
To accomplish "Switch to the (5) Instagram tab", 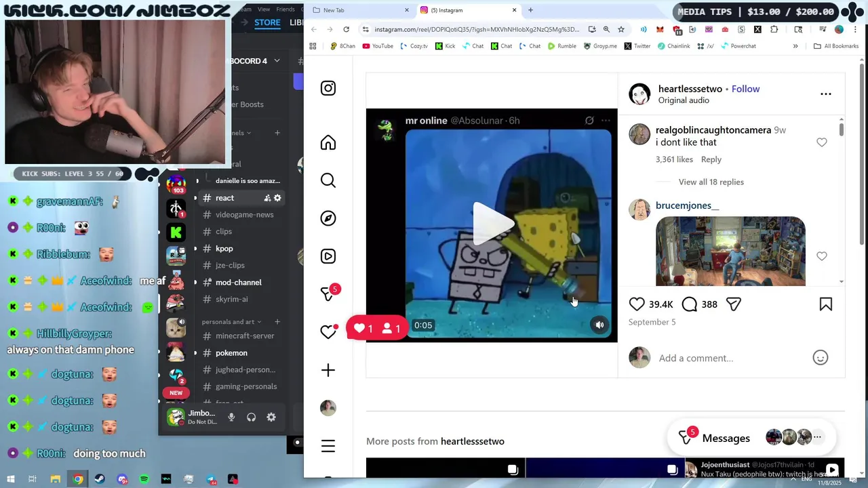I will pyautogui.click(x=468, y=10).
